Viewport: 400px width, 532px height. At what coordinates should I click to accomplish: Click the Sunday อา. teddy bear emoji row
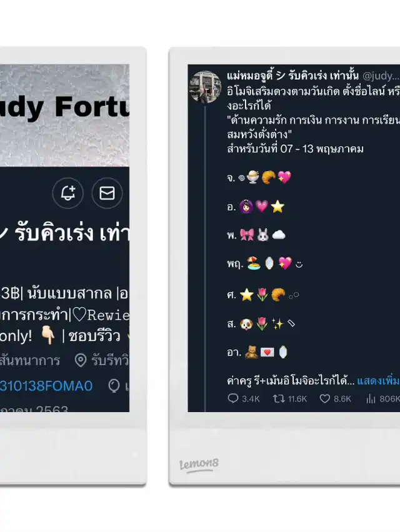(257, 352)
